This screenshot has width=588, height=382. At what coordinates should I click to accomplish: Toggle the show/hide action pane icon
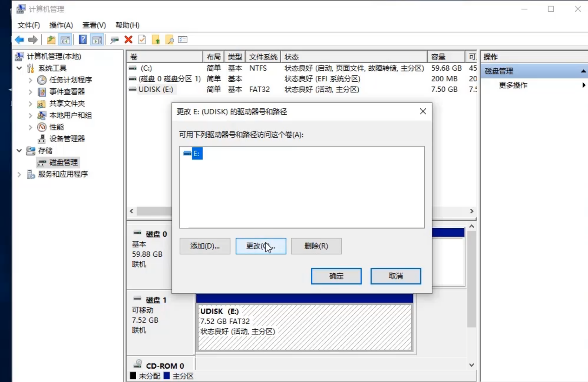point(97,40)
